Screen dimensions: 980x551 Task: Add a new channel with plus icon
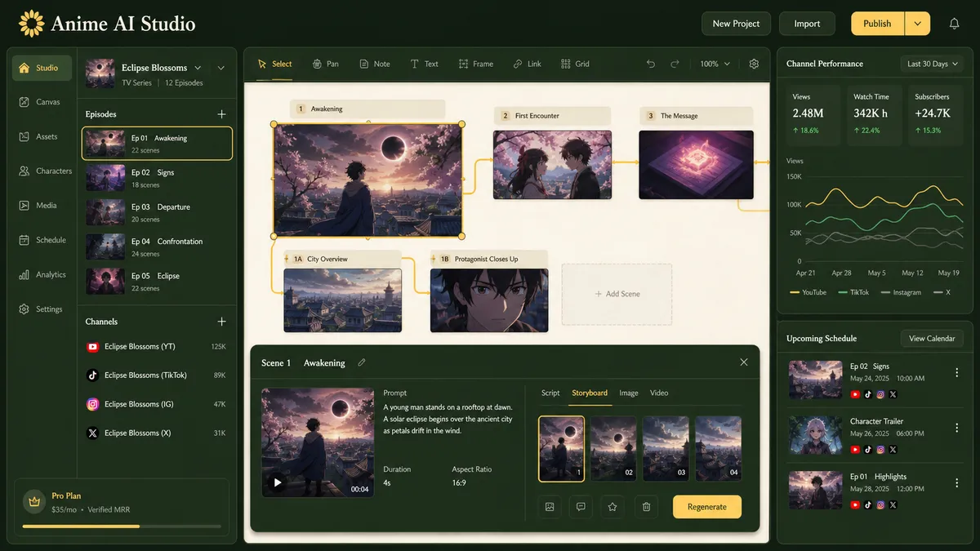pyautogui.click(x=221, y=322)
